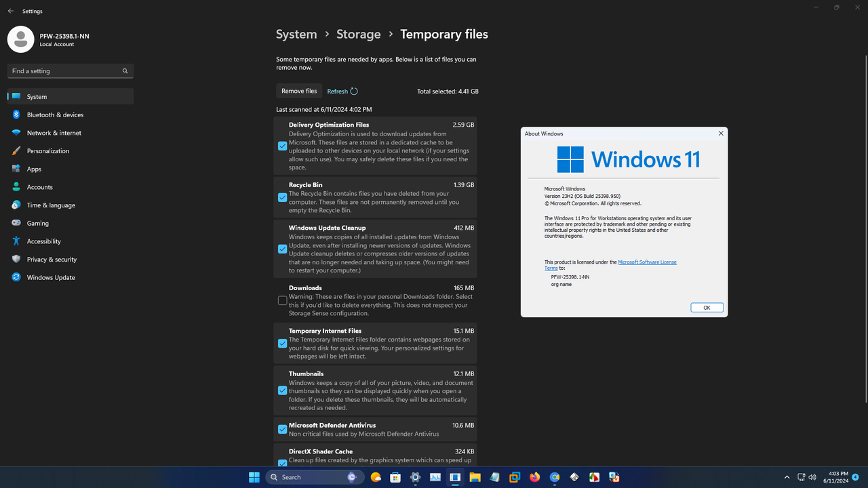Screen dimensions: 868x488
Task: Open Copilot icon in the taskbar search box
Action: click(352, 477)
